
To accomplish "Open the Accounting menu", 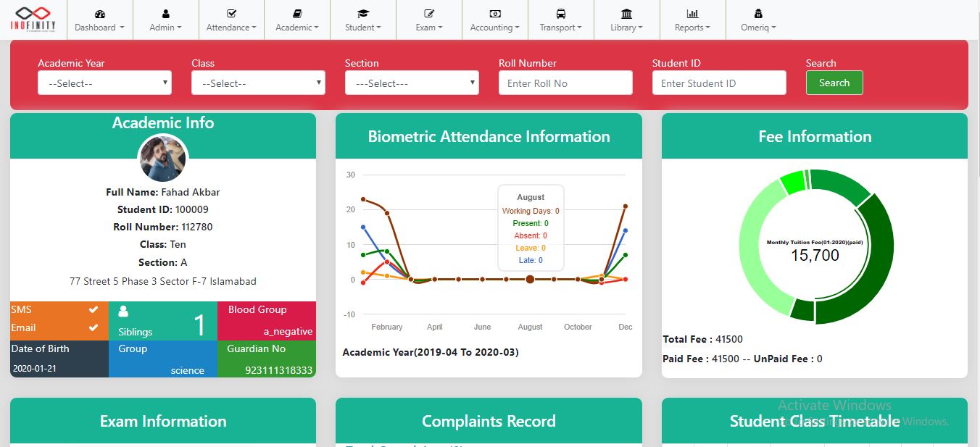I will 495,20.
